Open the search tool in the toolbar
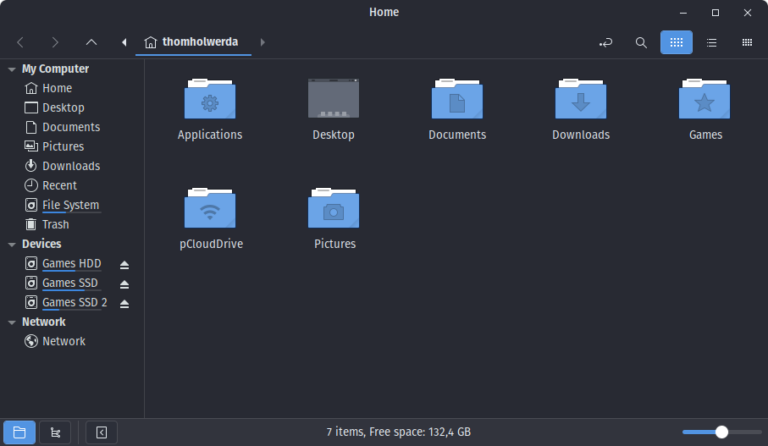 (x=641, y=43)
